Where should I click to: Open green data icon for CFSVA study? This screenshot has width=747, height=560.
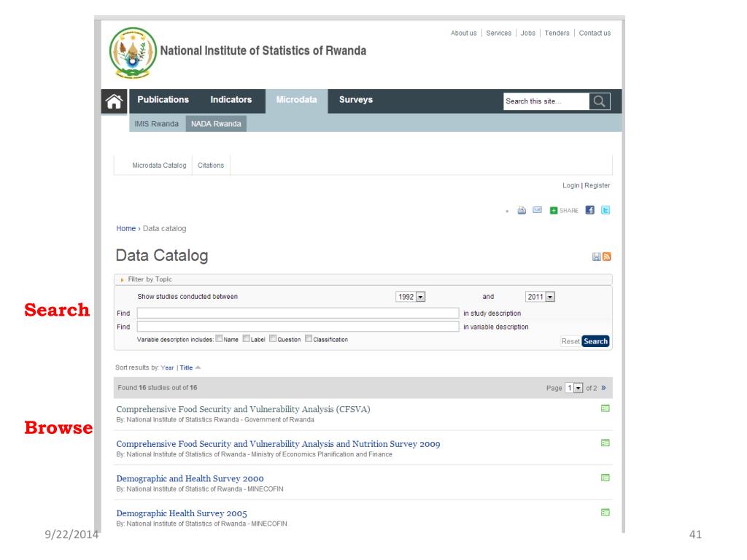(605, 408)
